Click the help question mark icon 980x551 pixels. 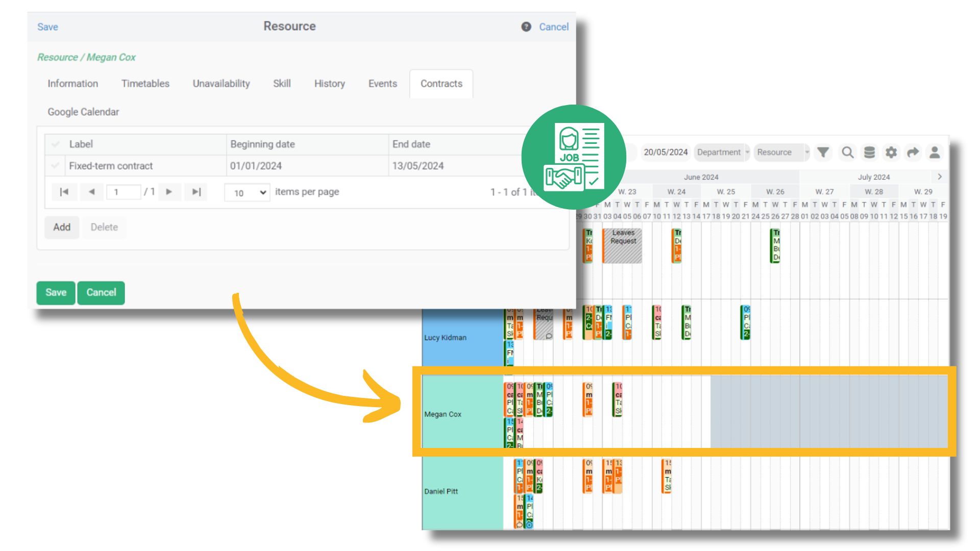[x=525, y=26]
